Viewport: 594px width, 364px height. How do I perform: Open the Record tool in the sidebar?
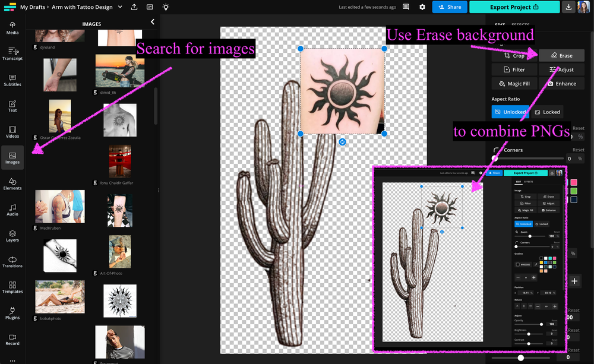(12, 340)
